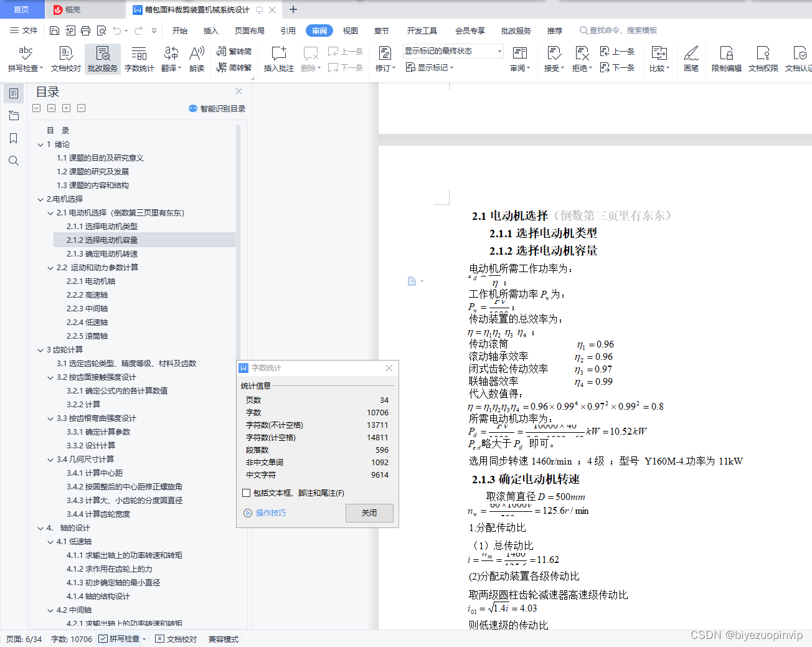Reject change with 拒绝
The height and width of the screenshot is (647, 812).
click(x=582, y=59)
